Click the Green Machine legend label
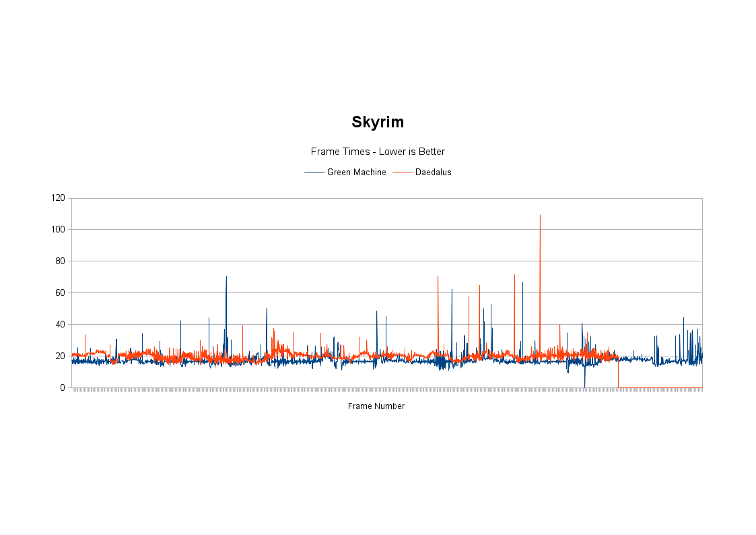The height and width of the screenshot is (535, 756). [x=356, y=172]
